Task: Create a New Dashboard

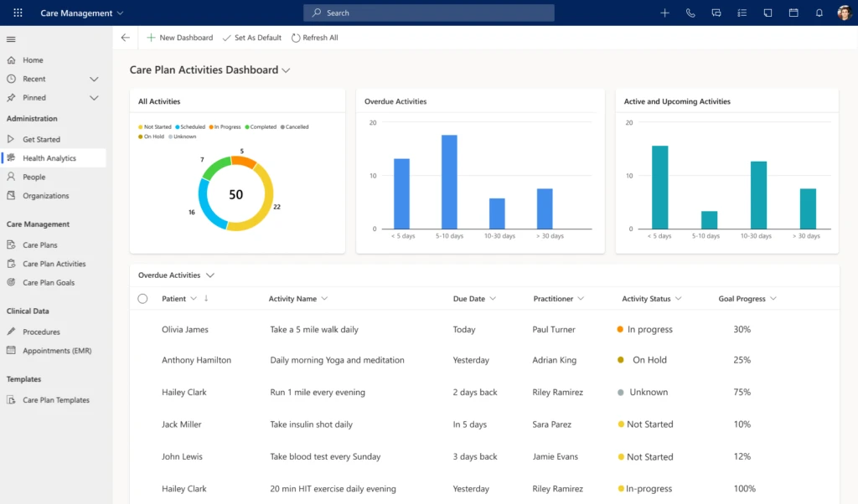Action: coord(179,38)
